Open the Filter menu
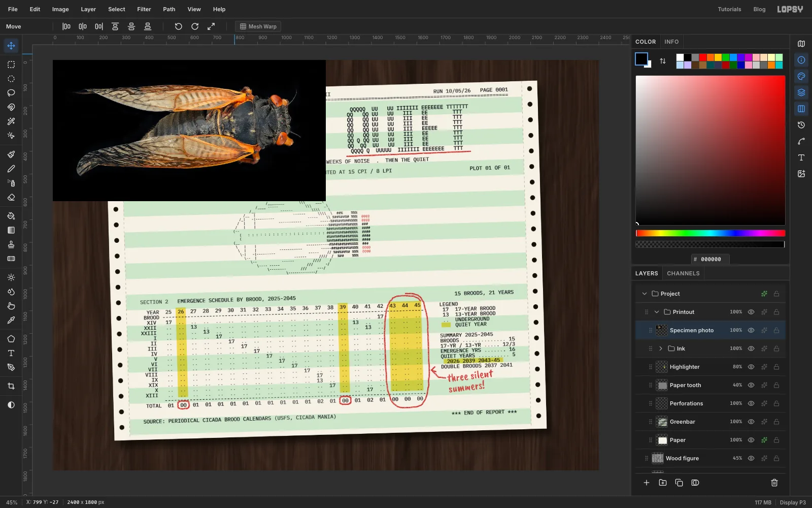Viewport: 812px width, 508px height. (x=144, y=9)
